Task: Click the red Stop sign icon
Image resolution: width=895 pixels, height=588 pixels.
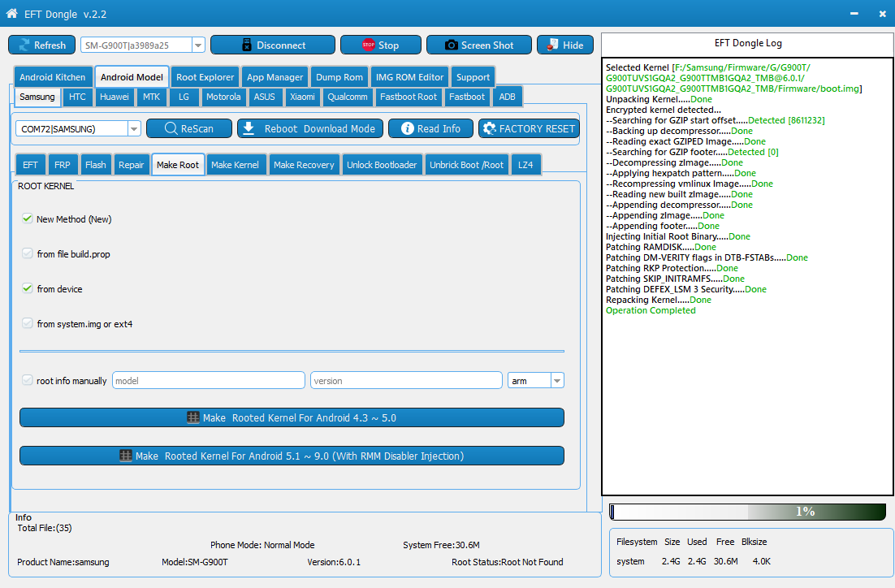Action: coord(369,45)
